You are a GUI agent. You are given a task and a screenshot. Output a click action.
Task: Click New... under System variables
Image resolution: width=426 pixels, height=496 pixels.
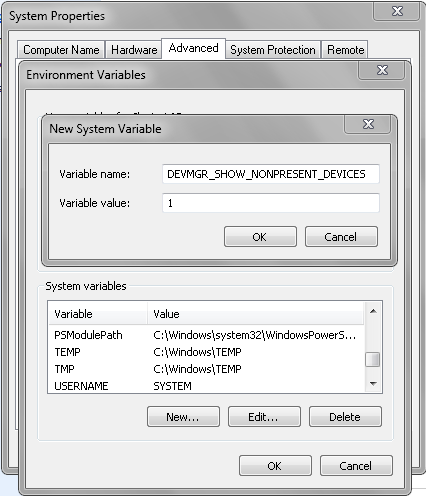point(183,417)
